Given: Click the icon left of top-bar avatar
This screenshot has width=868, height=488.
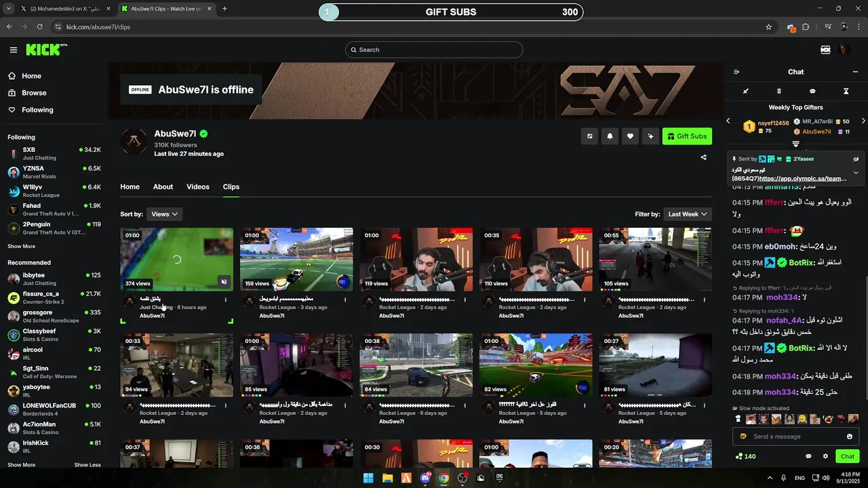Looking at the screenshot, I should (825, 49).
